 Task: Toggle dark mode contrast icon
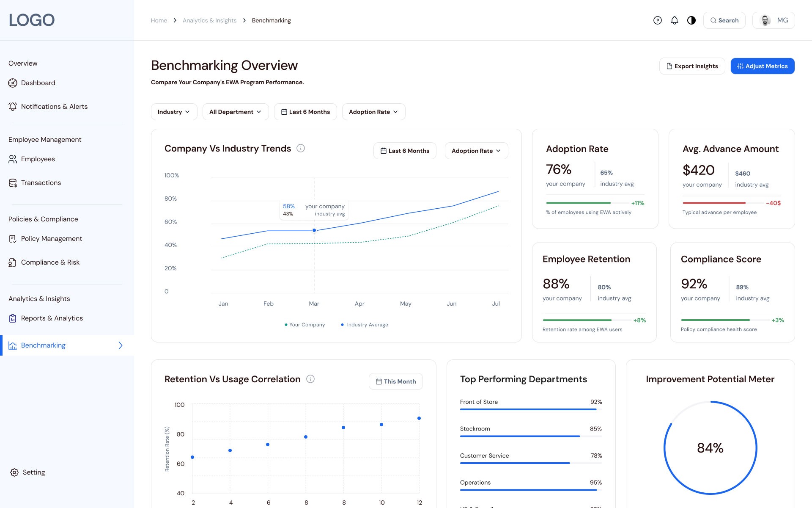691,20
